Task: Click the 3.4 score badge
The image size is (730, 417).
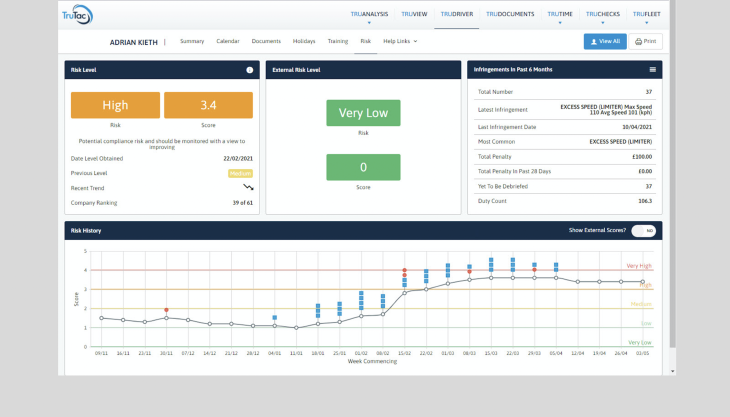Action: (208, 105)
